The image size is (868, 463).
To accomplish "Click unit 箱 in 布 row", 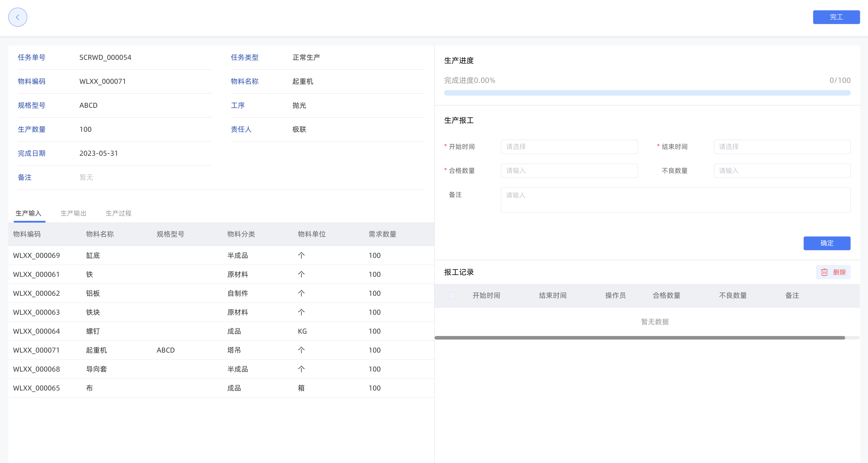I will (301, 388).
